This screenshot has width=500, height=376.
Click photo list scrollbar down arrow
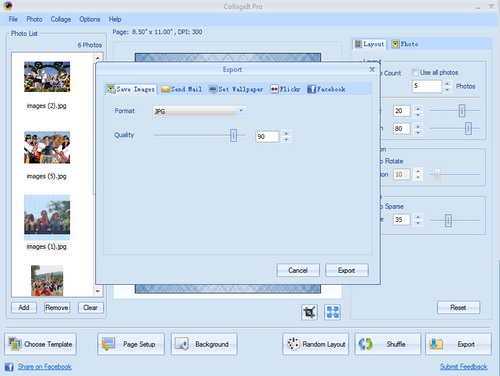[97, 291]
